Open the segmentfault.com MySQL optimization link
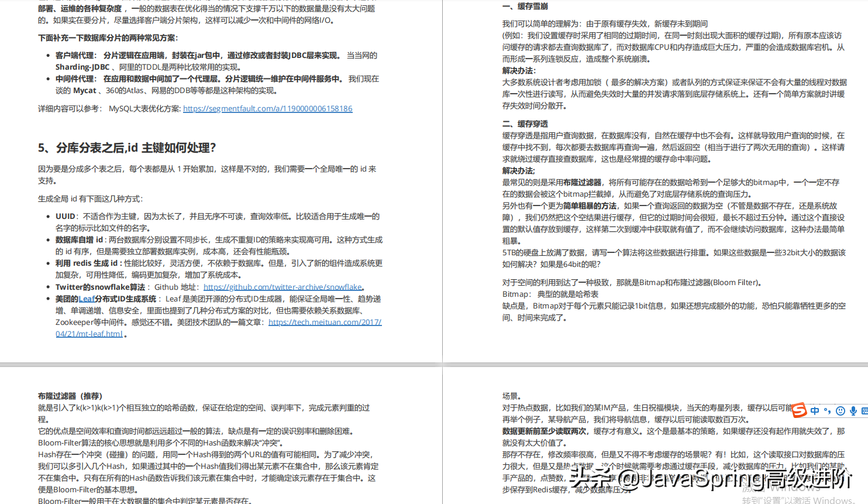This screenshot has width=868, height=504. 267,108
